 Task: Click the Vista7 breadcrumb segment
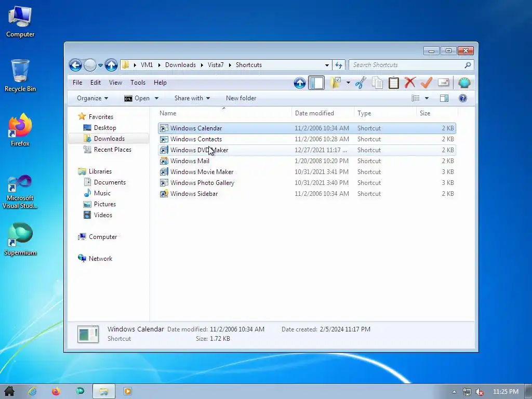[x=216, y=65]
